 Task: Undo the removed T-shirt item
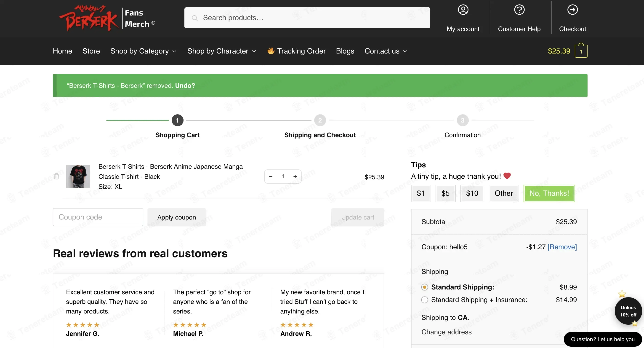click(x=185, y=86)
